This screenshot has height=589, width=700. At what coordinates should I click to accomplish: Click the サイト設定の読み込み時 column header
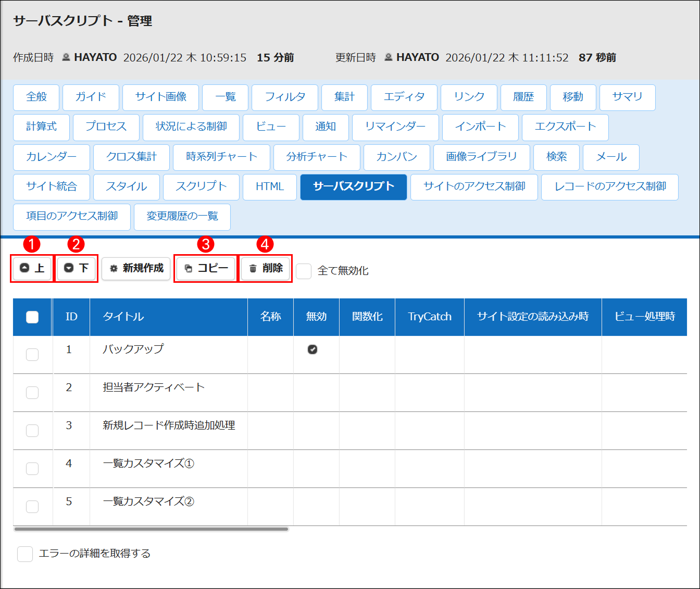click(x=533, y=317)
